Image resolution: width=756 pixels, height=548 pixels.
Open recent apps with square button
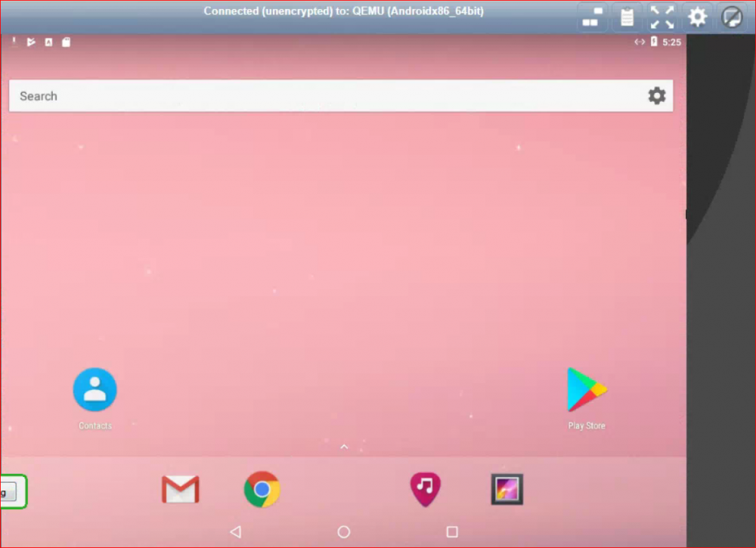452,531
